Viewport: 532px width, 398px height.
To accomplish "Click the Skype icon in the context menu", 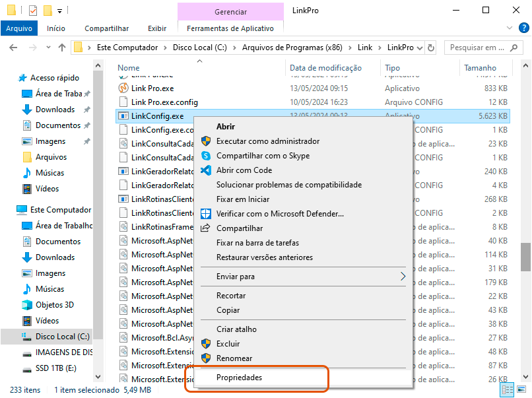I will coord(205,156).
